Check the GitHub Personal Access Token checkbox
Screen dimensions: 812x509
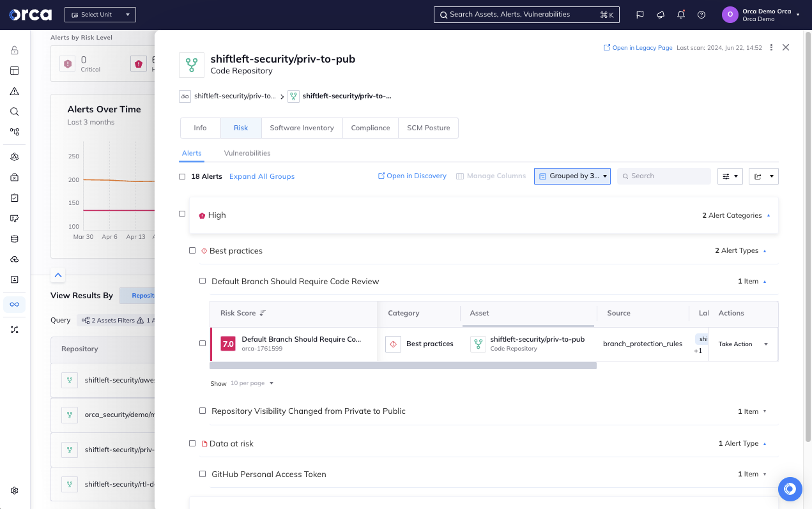pyautogui.click(x=203, y=474)
